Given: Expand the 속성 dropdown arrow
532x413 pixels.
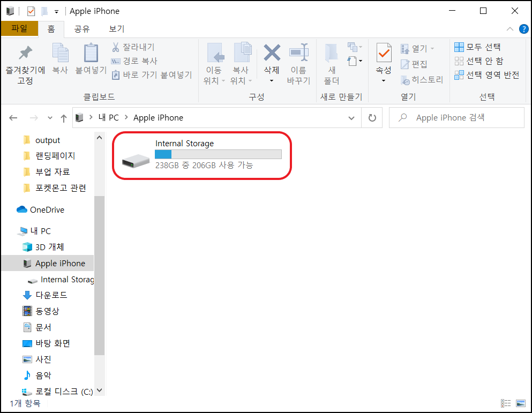Looking at the screenshot, I should pos(384,81).
